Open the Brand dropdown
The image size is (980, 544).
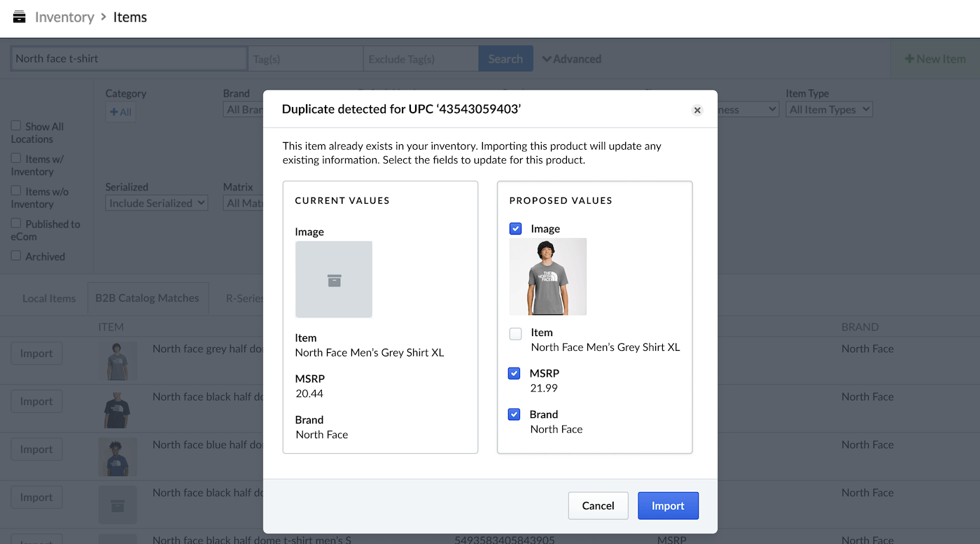coord(243,109)
